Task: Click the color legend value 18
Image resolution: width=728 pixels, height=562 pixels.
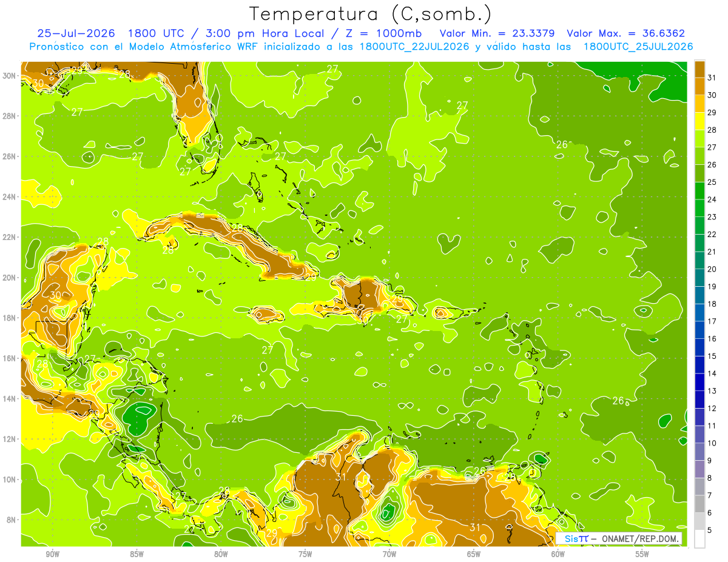Action: click(712, 304)
